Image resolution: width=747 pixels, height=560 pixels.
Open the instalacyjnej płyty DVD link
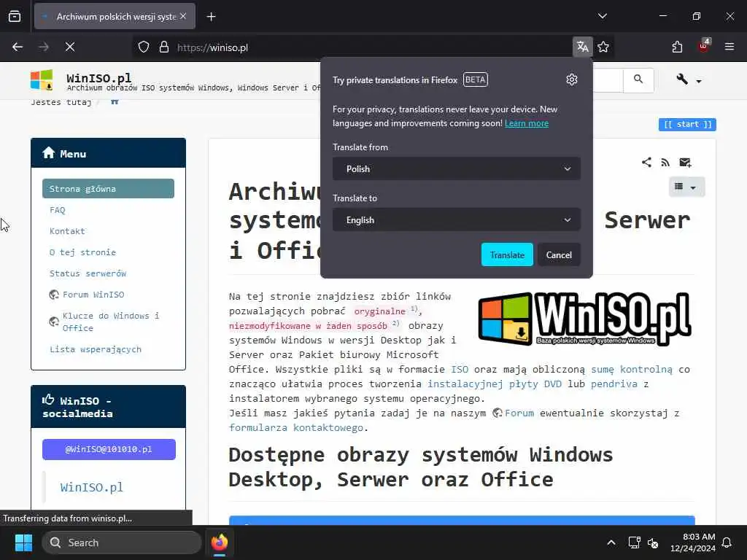click(495, 384)
